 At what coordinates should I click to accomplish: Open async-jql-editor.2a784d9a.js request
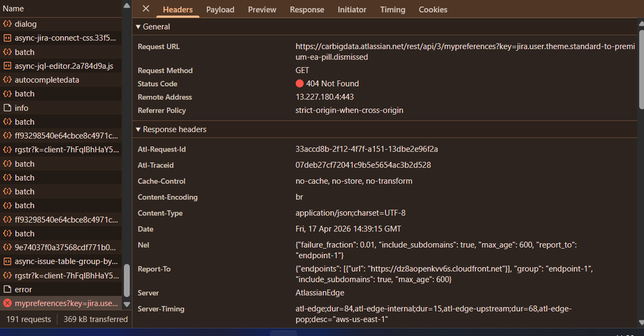tap(61, 66)
